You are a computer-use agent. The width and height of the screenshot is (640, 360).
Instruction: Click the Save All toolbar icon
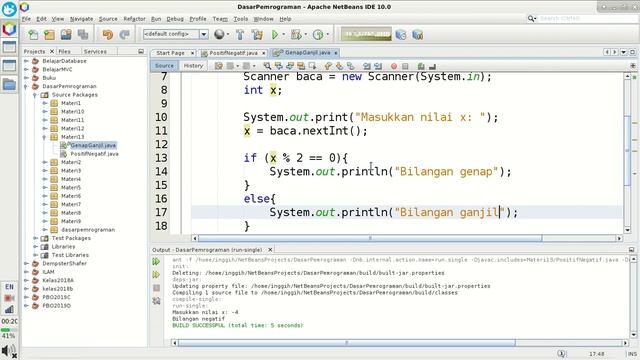pyautogui.click(x=83, y=35)
